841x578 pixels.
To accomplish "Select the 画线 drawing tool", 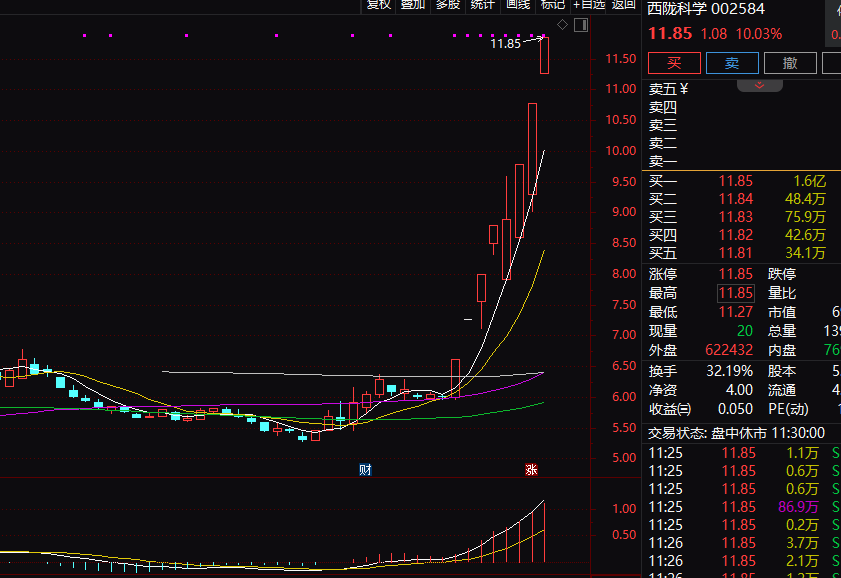I will 518,5.
